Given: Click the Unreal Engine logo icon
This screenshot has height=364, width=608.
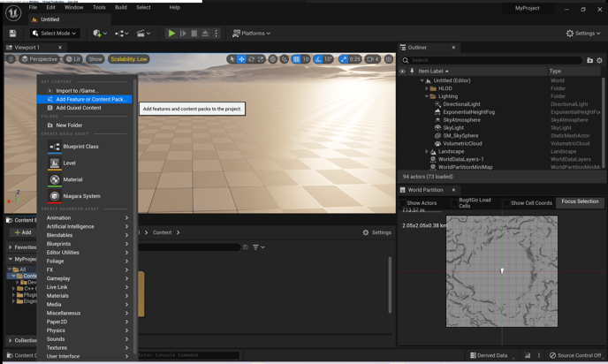Looking at the screenshot, I should (13, 12).
